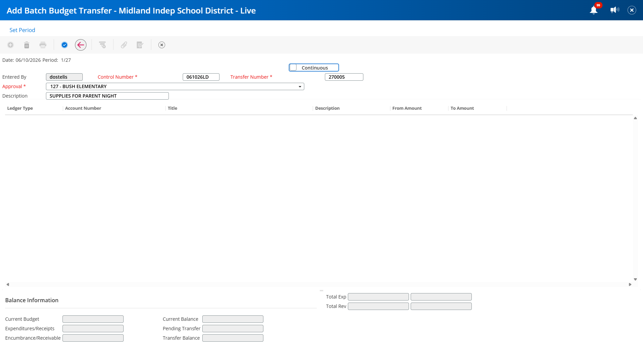The width and height of the screenshot is (643, 364).
Task: Click the Expenditures/Receipts field
Action: (x=93, y=329)
